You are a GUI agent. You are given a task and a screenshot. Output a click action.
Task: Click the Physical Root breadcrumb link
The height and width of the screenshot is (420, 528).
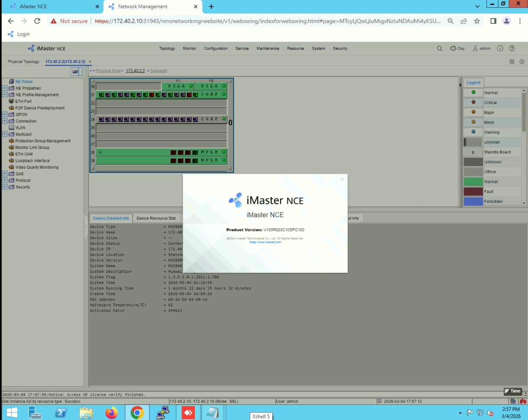pyautogui.click(x=108, y=71)
